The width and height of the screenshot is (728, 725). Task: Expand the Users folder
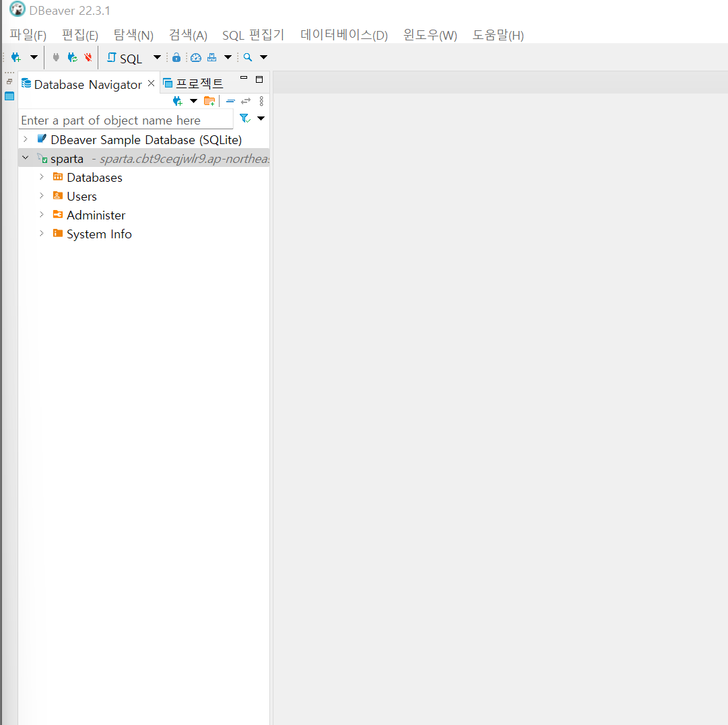42,195
